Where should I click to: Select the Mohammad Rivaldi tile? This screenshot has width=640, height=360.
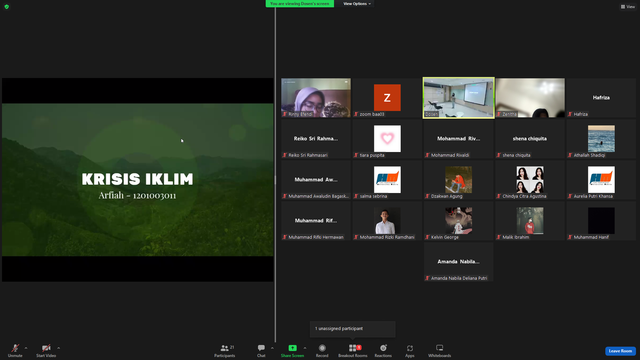click(458, 139)
